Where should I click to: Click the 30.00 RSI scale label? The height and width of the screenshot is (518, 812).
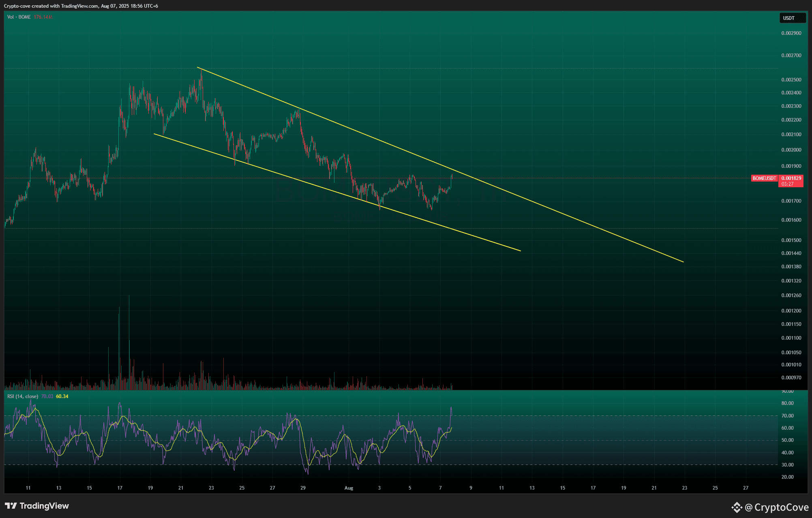coord(787,465)
